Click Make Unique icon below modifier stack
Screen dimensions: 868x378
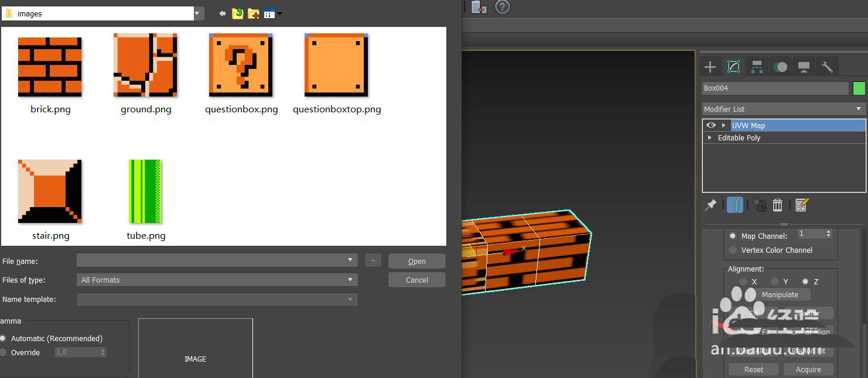[x=760, y=205]
